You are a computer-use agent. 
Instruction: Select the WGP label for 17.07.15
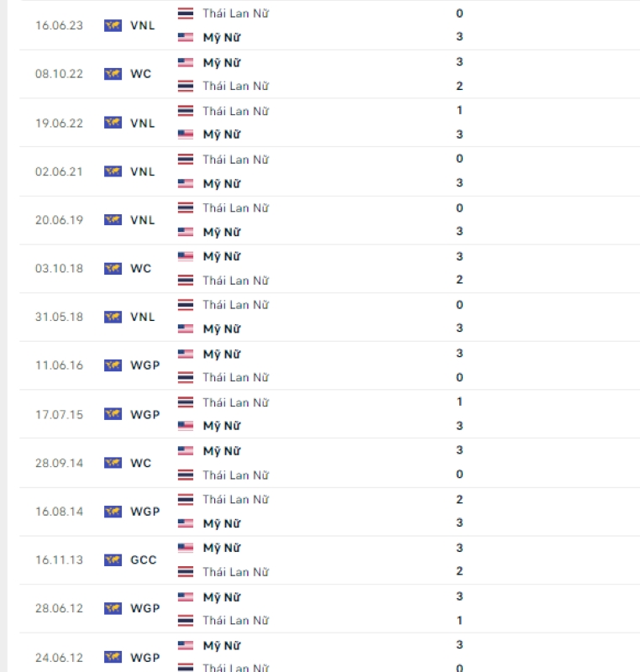point(144,414)
